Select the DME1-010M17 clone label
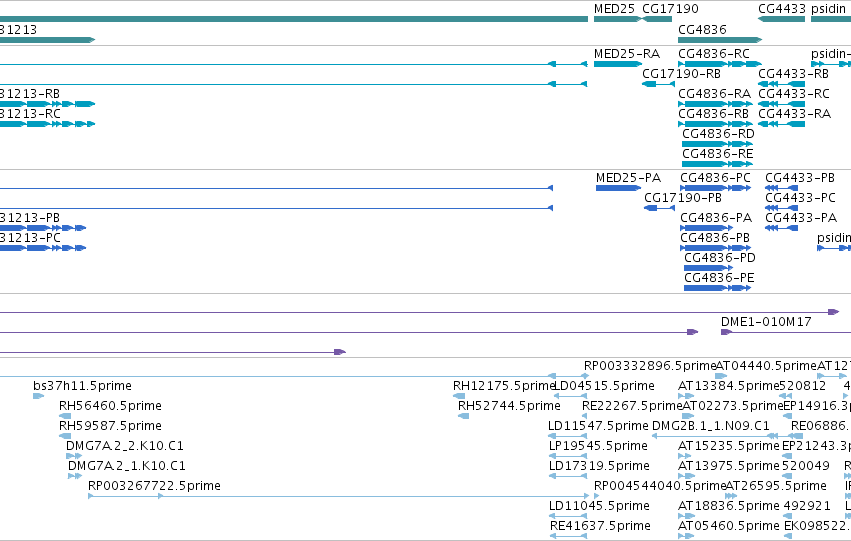This screenshot has width=851, height=541. pyautogui.click(x=766, y=322)
